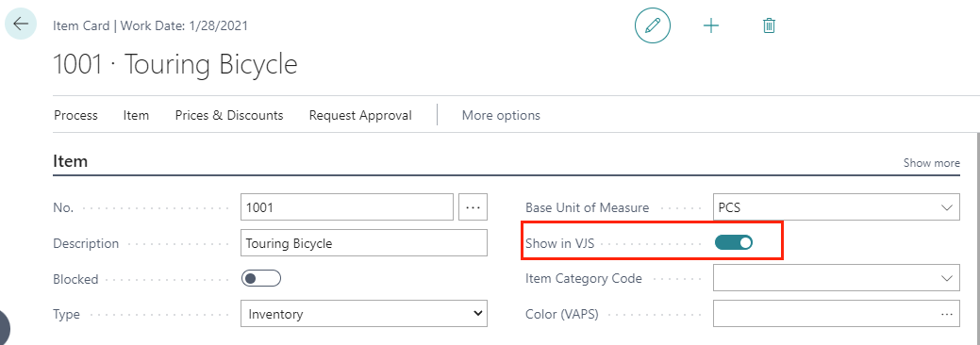This screenshot has height=345, width=980.
Task: Open the Request Approval menu
Action: click(x=360, y=115)
